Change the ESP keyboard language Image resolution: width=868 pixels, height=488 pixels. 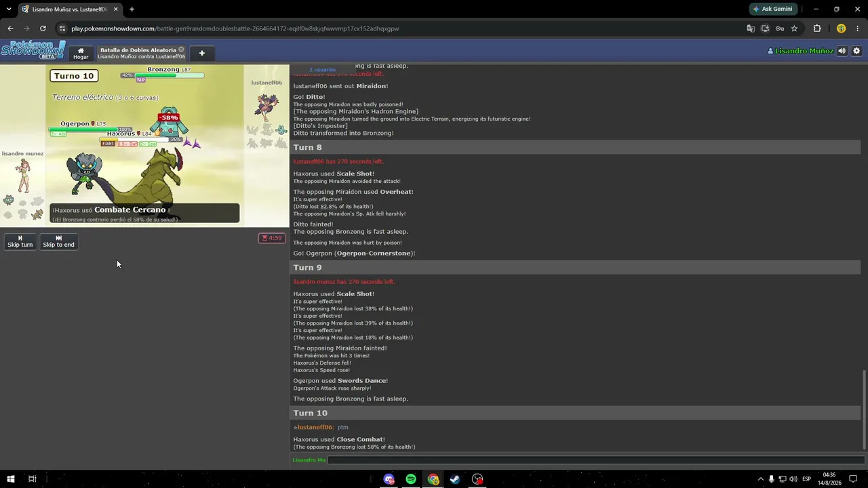(807, 479)
